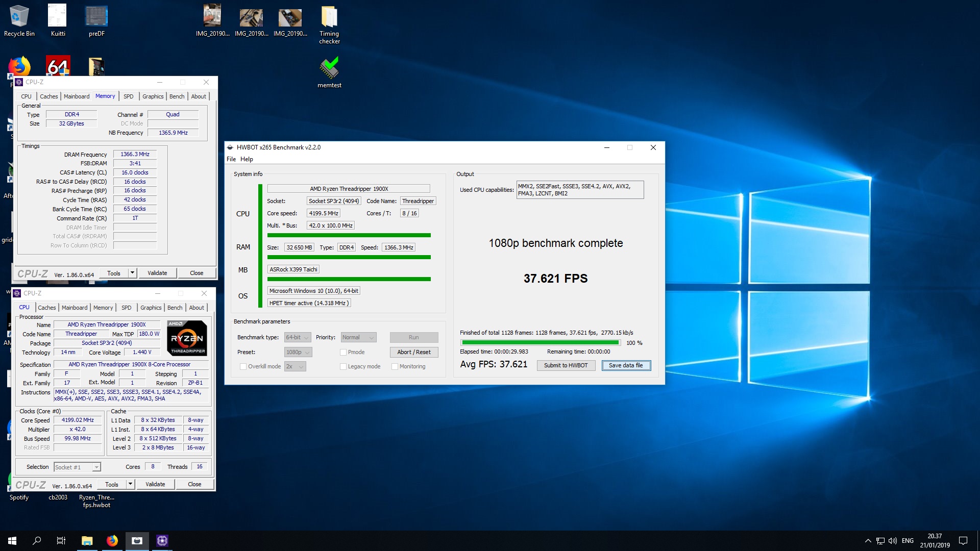
Task: Toggle the Overkill mode checkbox
Action: [x=243, y=367]
